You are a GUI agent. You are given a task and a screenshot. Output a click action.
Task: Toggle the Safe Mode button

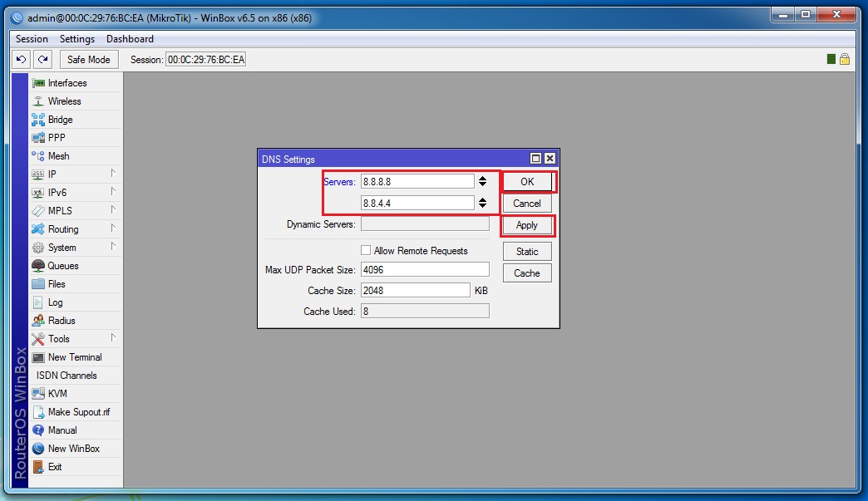pyautogui.click(x=89, y=59)
